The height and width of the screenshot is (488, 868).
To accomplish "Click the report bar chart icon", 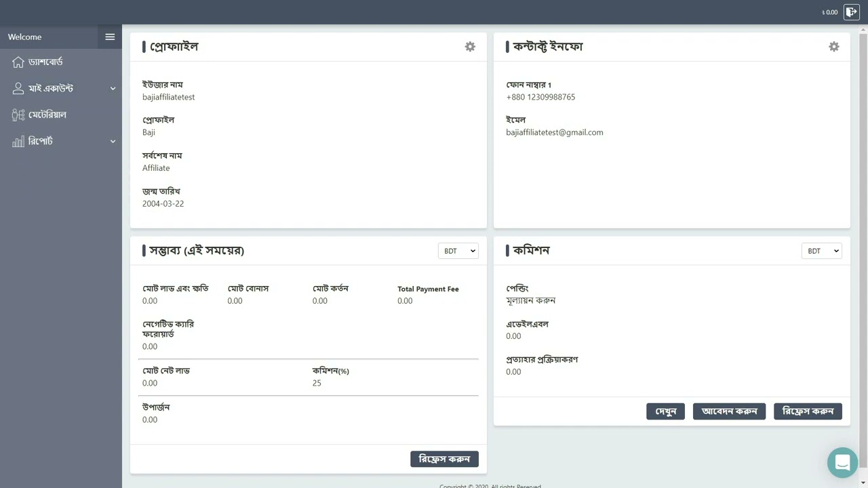I will [x=18, y=142].
